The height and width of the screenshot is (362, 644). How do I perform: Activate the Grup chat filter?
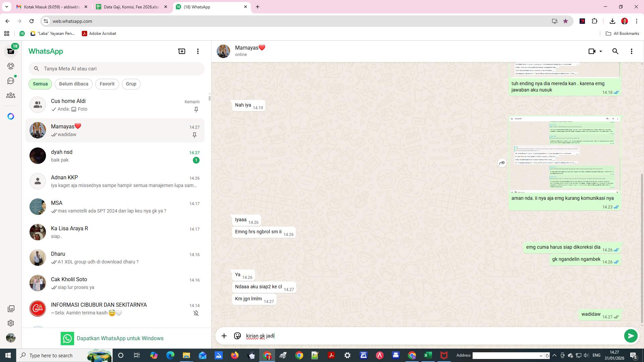point(131,84)
